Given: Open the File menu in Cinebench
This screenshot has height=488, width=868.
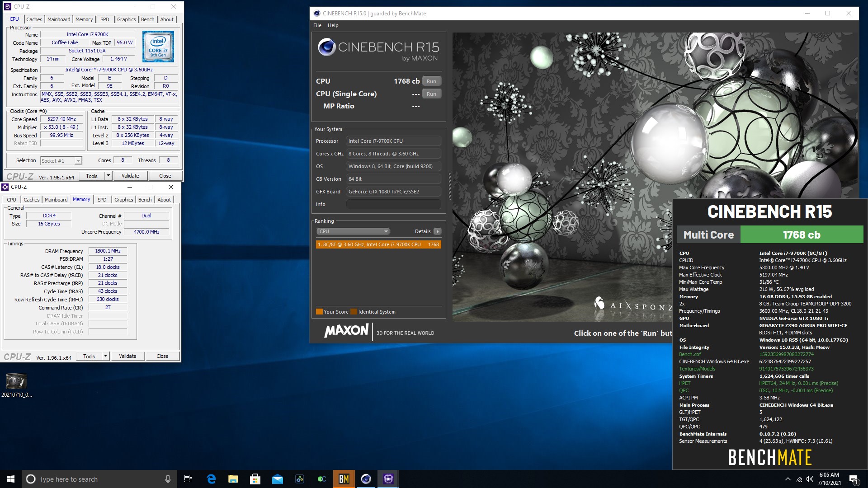Looking at the screenshot, I should (317, 25).
